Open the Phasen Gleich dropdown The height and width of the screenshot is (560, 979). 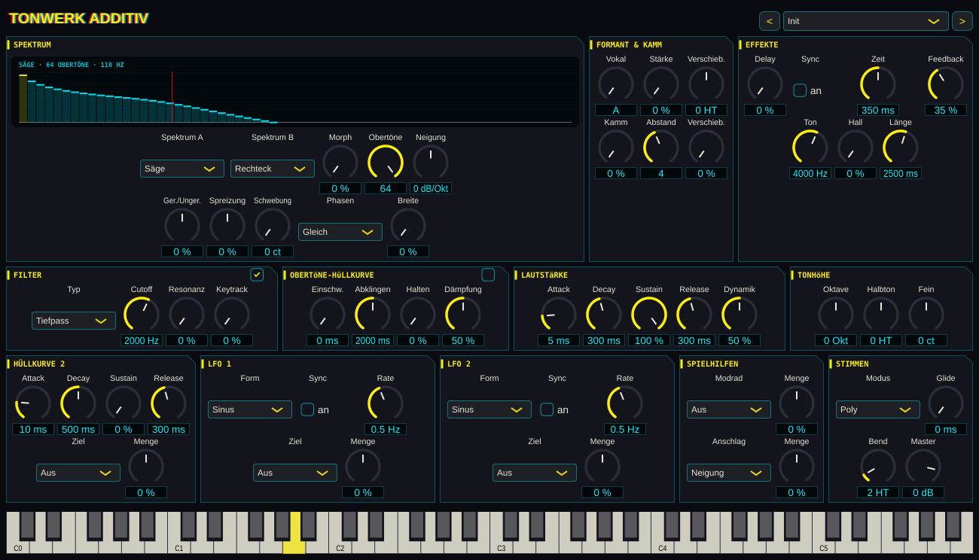(340, 232)
